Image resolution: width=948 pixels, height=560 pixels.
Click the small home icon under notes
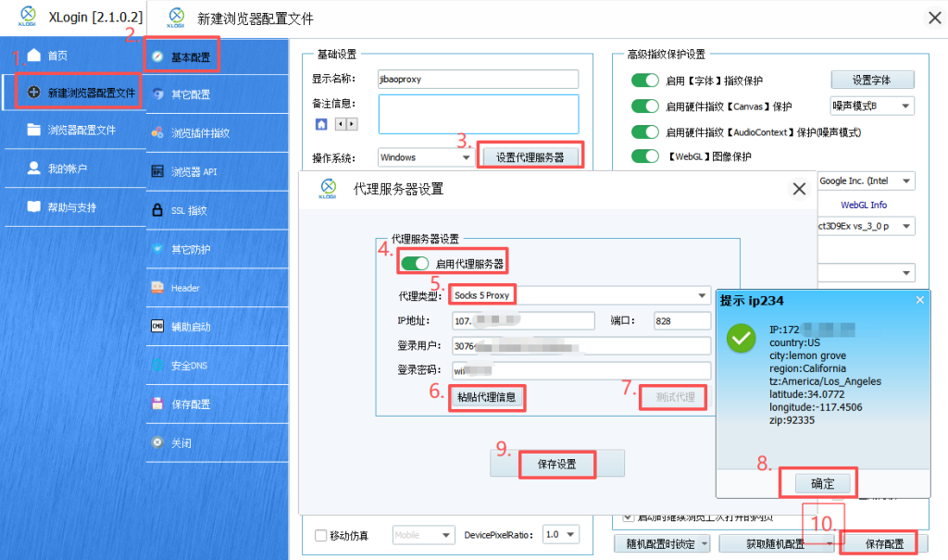(x=321, y=124)
